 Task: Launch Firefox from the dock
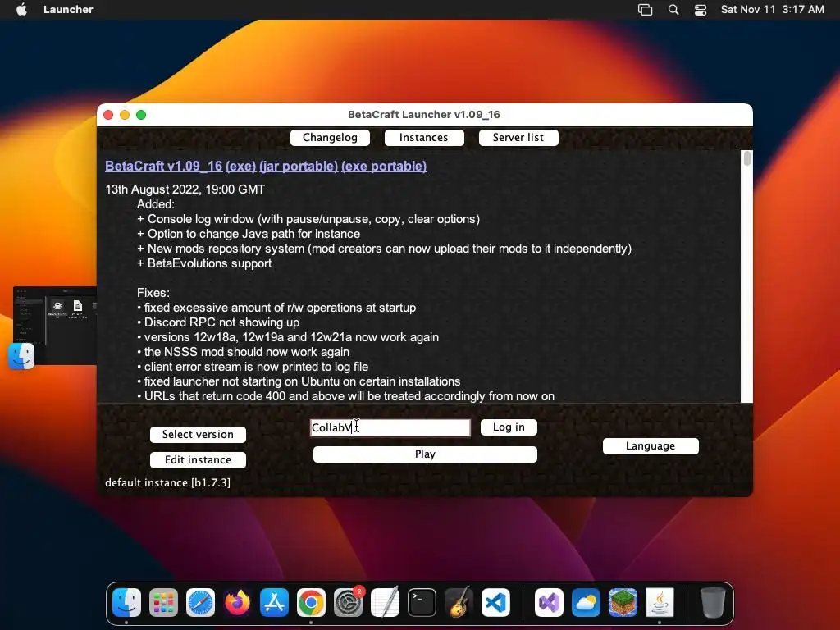(x=237, y=603)
